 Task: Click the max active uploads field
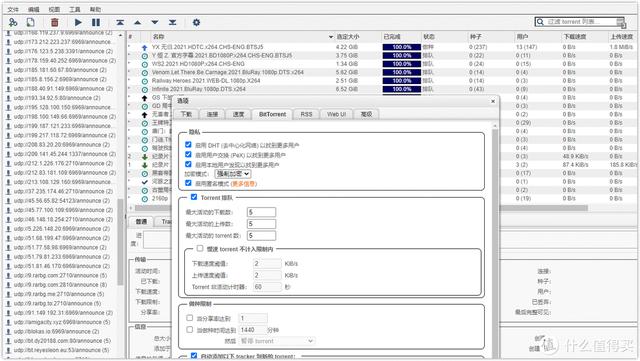click(261, 224)
